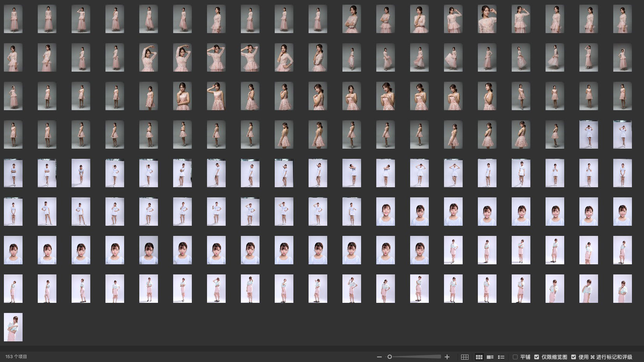Select the last thumbnail at bottom left
This screenshot has width=644, height=362.
[x=13, y=327]
